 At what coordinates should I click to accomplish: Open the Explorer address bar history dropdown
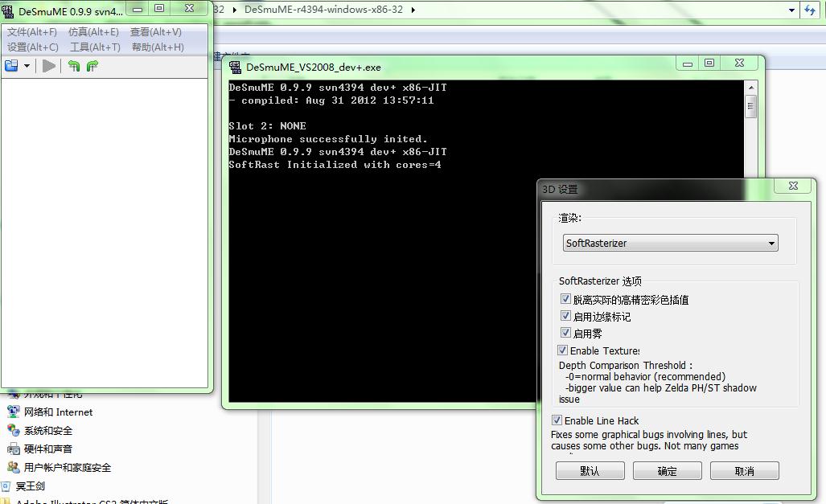[x=791, y=10]
